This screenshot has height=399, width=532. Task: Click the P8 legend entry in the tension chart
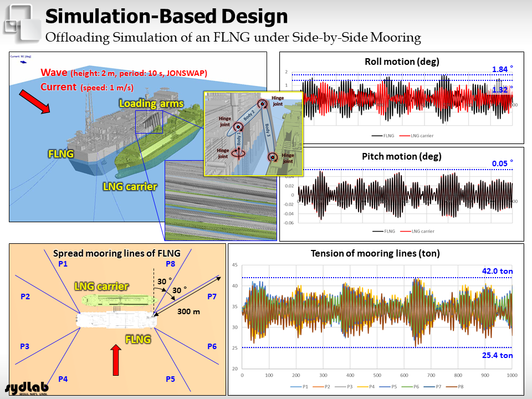tap(455, 387)
